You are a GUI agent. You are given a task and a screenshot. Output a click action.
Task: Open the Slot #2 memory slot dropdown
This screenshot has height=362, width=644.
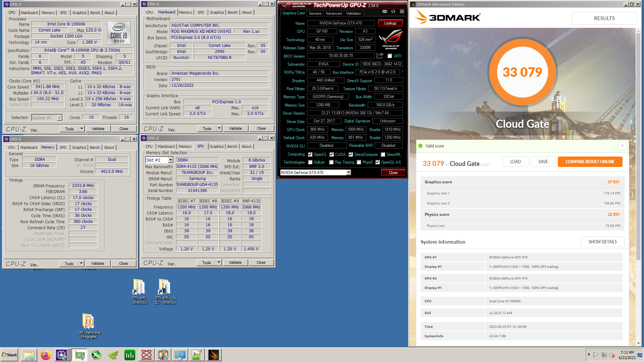click(170, 160)
